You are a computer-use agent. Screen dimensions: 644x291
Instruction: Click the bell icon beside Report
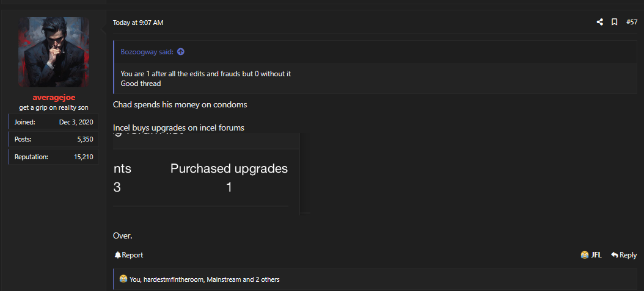click(x=117, y=255)
